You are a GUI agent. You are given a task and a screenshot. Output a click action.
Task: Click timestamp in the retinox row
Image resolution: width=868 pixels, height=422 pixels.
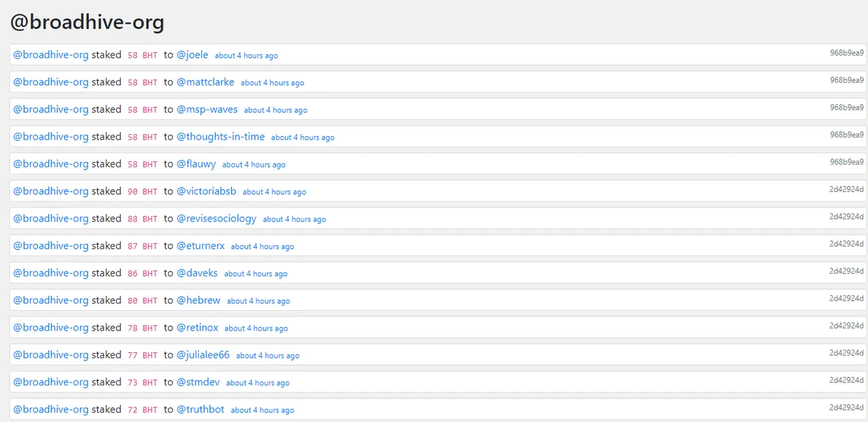pos(256,328)
